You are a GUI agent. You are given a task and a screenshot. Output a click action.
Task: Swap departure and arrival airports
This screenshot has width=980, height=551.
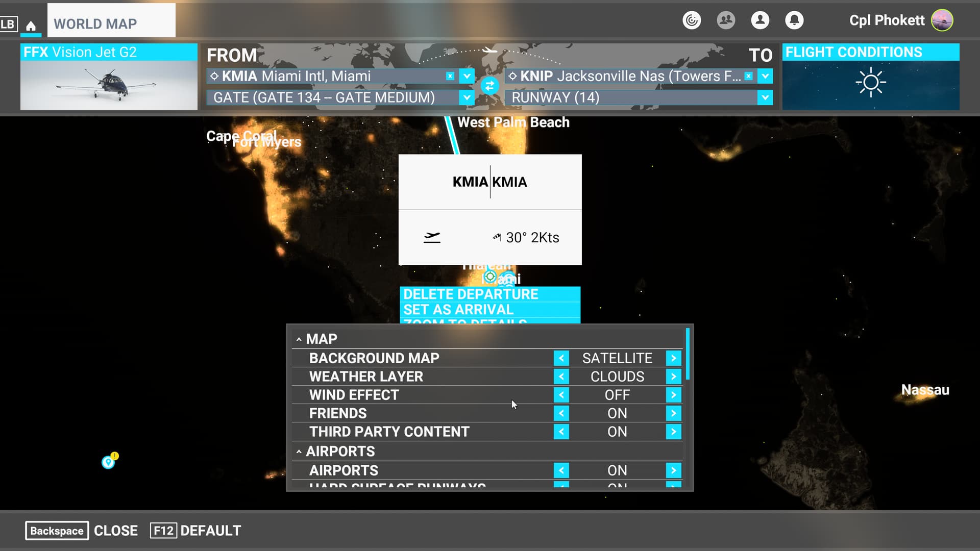click(x=489, y=86)
